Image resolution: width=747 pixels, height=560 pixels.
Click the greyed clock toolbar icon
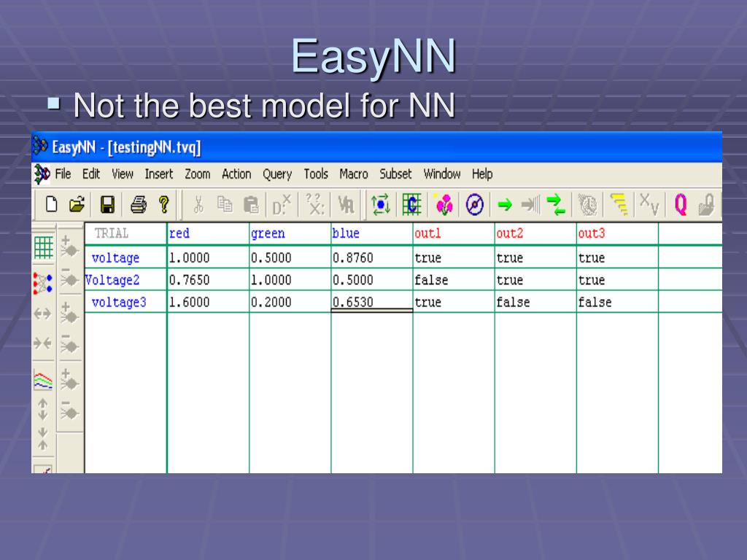pyautogui.click(x=588, y=205)
